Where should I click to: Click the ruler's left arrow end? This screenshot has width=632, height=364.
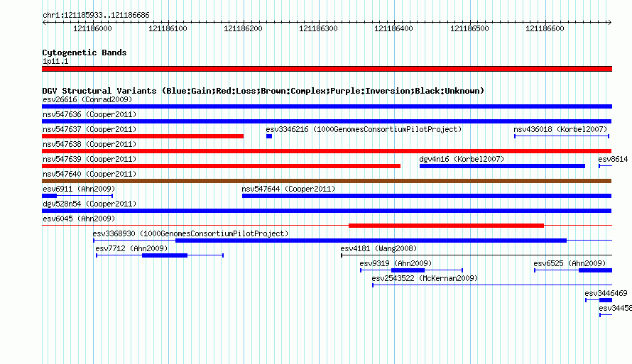click(44, 22)
